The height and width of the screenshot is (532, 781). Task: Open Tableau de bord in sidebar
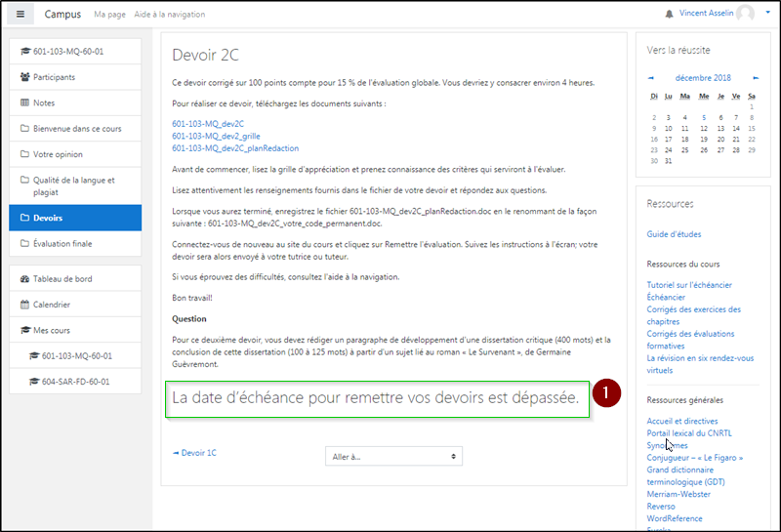pyautogui.click(x=62, y=278)
